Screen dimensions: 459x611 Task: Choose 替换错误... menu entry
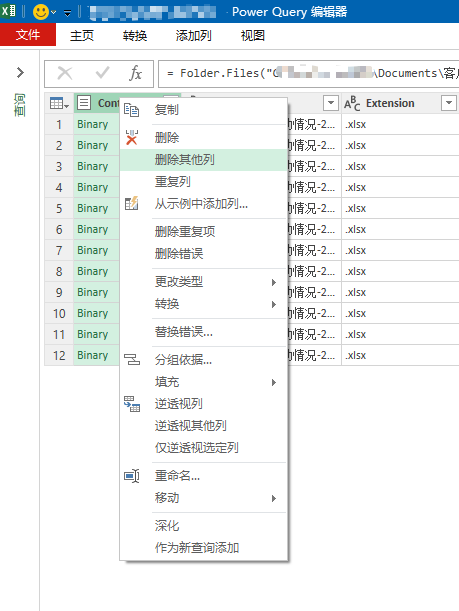204,332
